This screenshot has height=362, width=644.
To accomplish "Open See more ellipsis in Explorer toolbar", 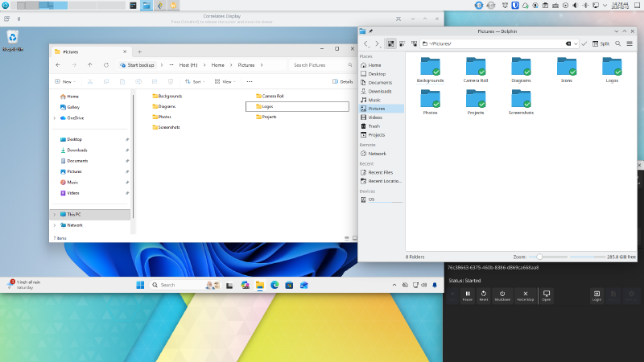I will [250, 82].
